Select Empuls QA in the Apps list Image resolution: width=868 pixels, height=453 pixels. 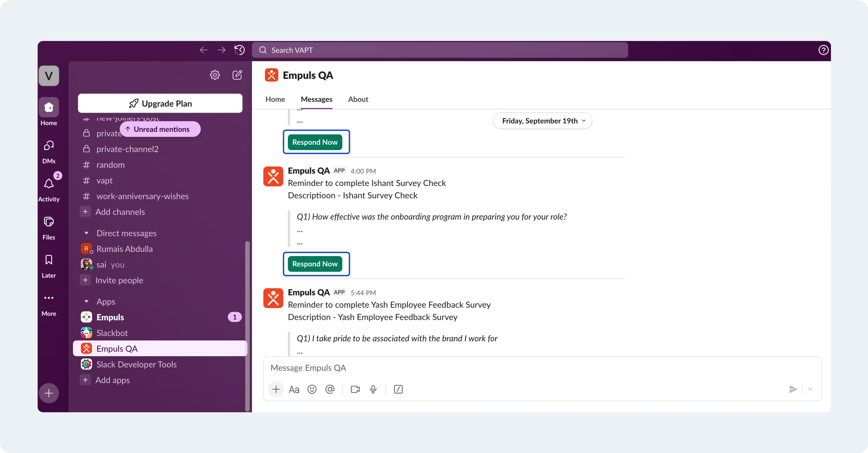point(160,348)
